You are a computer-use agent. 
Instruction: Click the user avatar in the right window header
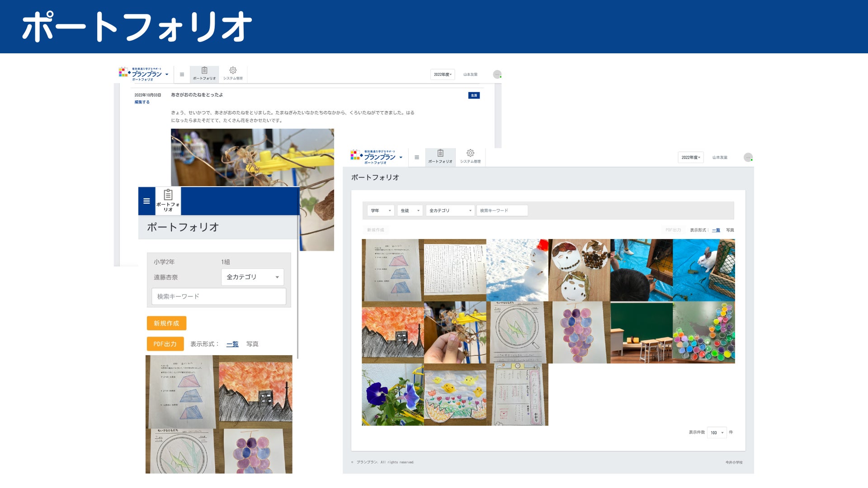point(748,157)
